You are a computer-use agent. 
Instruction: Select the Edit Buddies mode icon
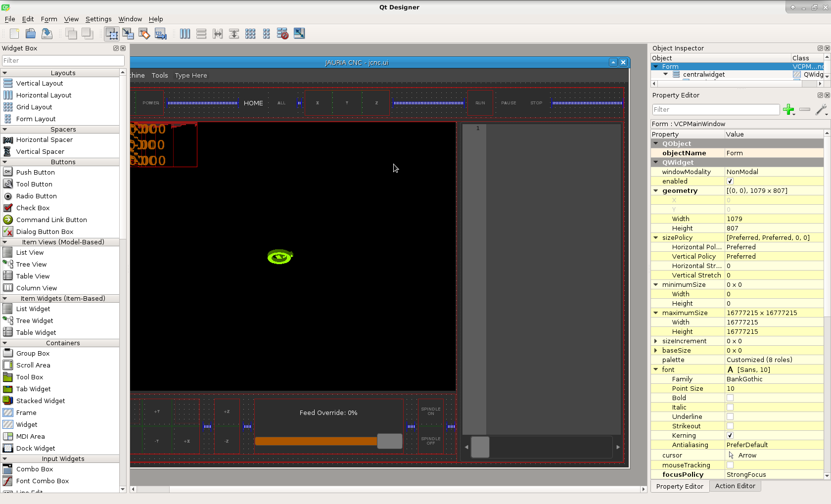tap(144, 33)
